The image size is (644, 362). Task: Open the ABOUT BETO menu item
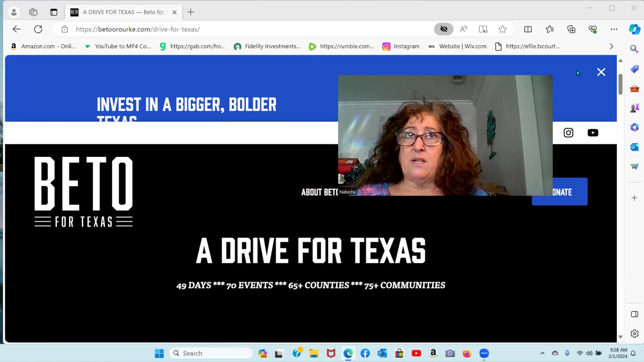pos(319,192)
